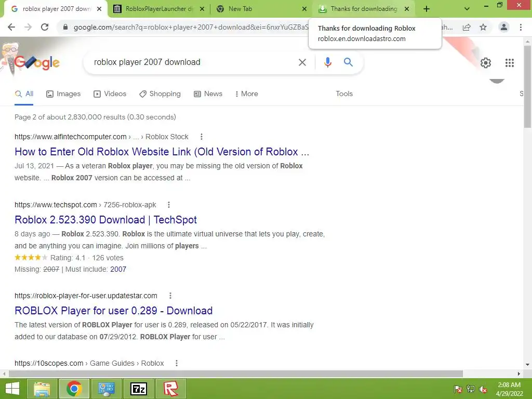Close the New Tab tab
The image size is (532, 399).
pyautogui.click(x=304, y=9)
